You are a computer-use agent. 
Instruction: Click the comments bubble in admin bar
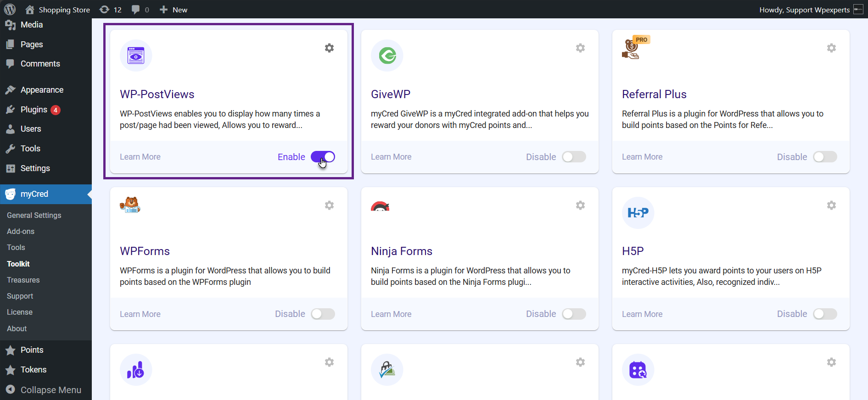coord(140,10)
